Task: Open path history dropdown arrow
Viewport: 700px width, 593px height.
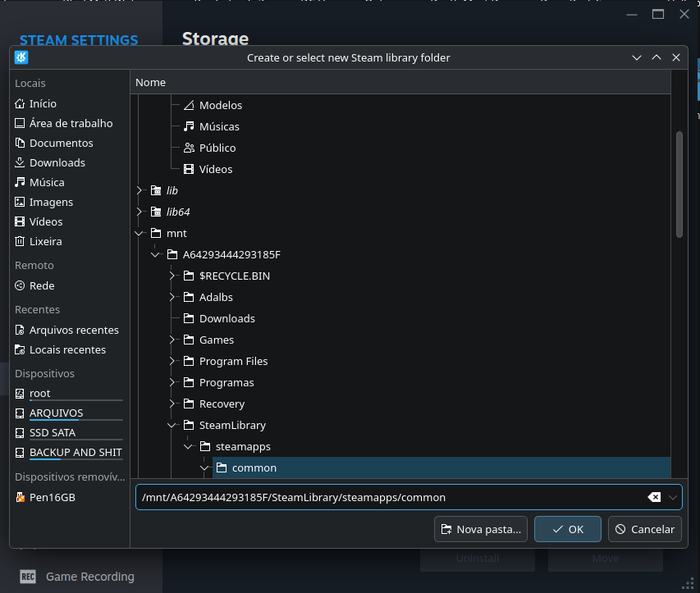Action: pyautogui.click(x=673, y=497)
